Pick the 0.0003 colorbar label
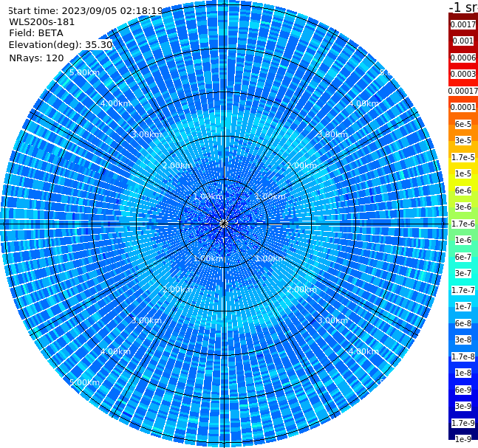The height and width of the screenshot is (448, 478). click(x=463, y=74)
